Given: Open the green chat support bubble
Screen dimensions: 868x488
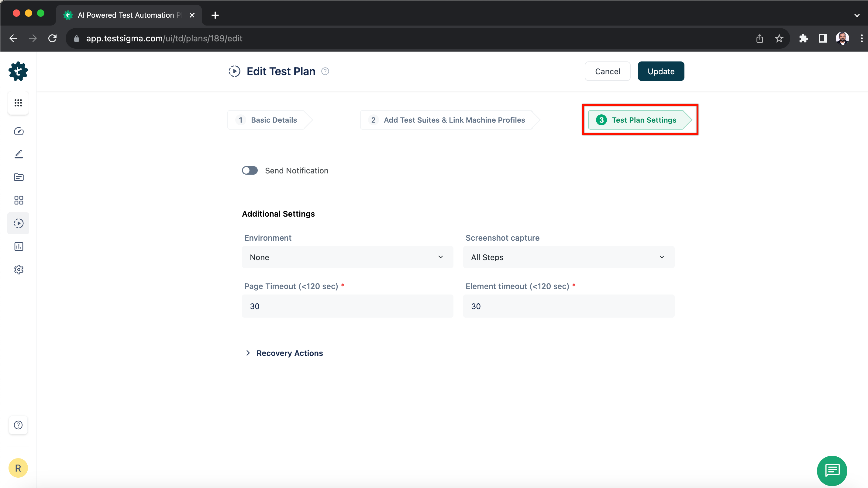Looking at the screenshot, I should [832, 470].
